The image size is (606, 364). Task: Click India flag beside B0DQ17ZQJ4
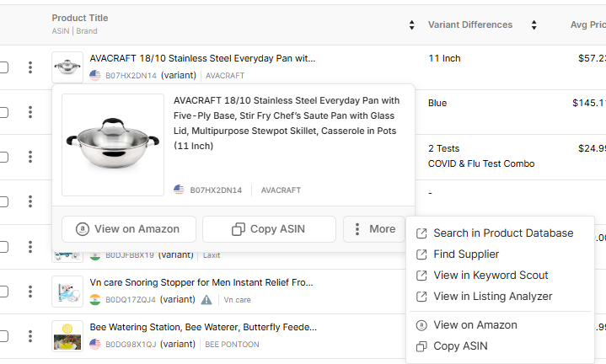(95, 299)
